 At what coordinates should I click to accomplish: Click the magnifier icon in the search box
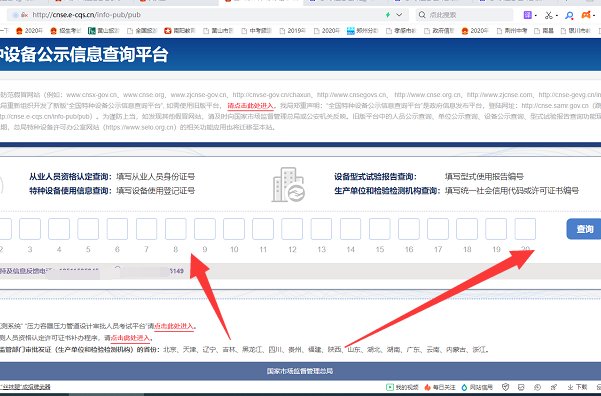coord(422,15)
